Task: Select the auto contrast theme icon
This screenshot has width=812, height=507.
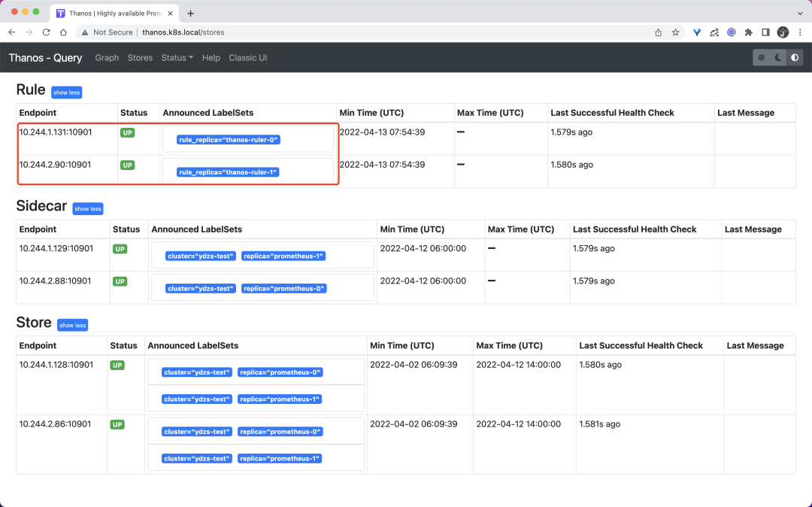Action: pos(795,57)
